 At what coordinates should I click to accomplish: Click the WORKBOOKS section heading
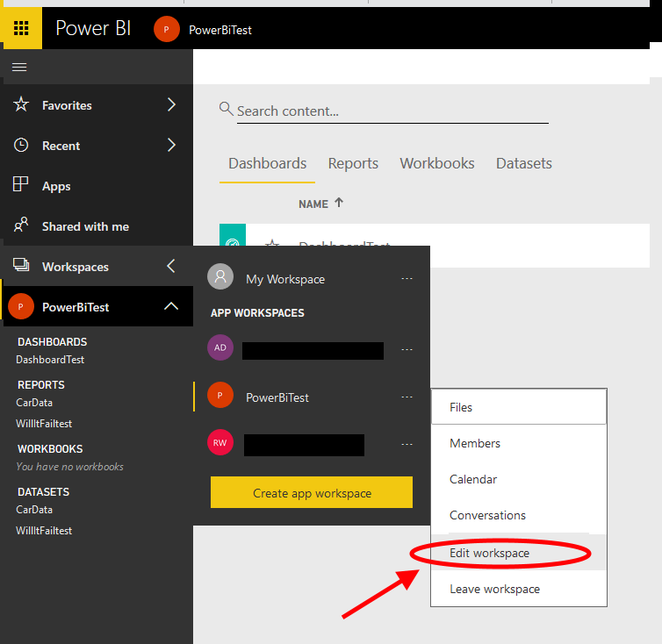point(50,449)
